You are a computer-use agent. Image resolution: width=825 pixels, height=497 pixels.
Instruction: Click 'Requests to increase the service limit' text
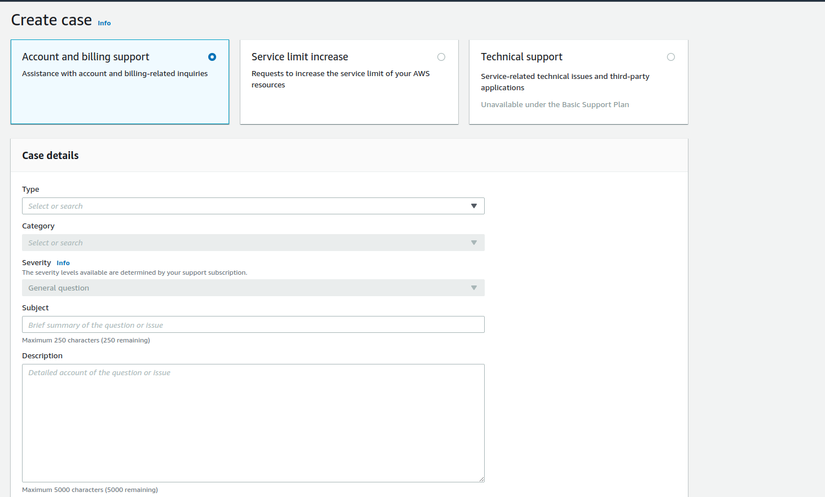[340, 79]
